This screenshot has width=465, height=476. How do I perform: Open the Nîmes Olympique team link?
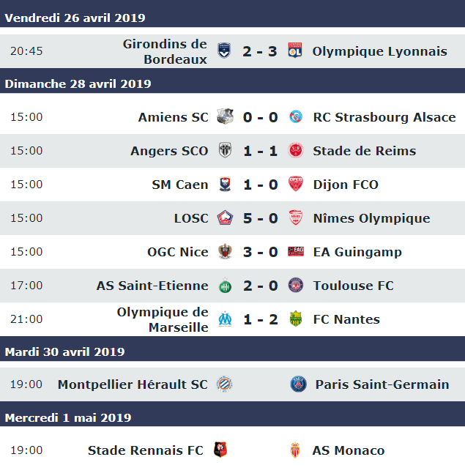(371, 218)
